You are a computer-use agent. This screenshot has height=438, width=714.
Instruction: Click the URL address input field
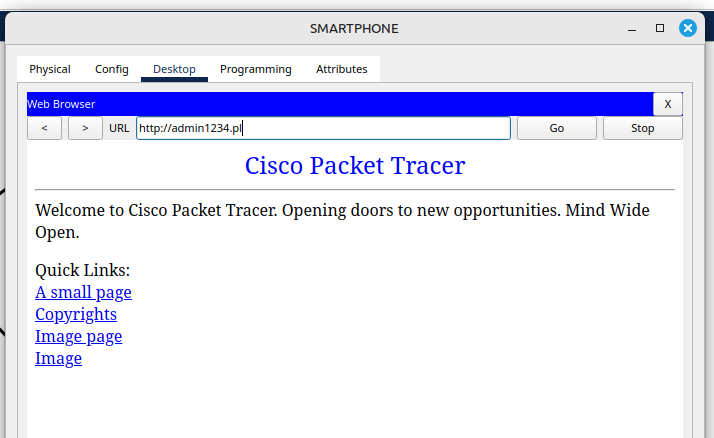point(323,128)
